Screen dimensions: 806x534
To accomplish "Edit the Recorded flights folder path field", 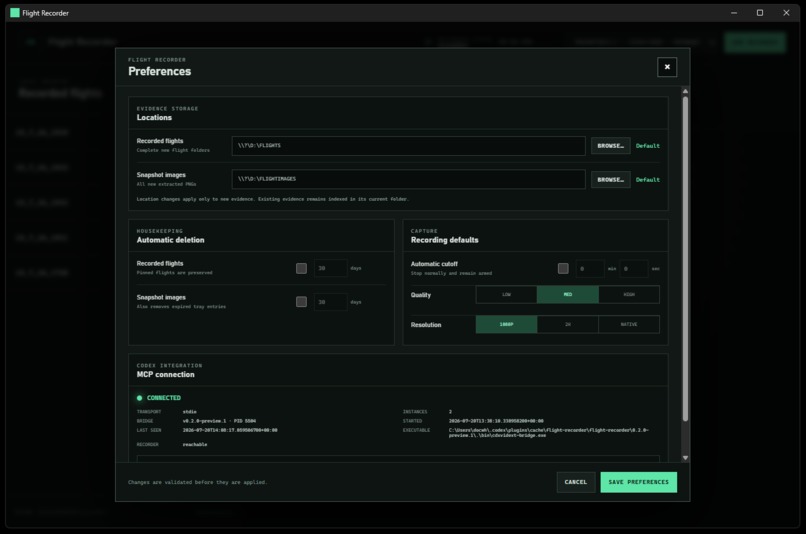I will (408, 145).
